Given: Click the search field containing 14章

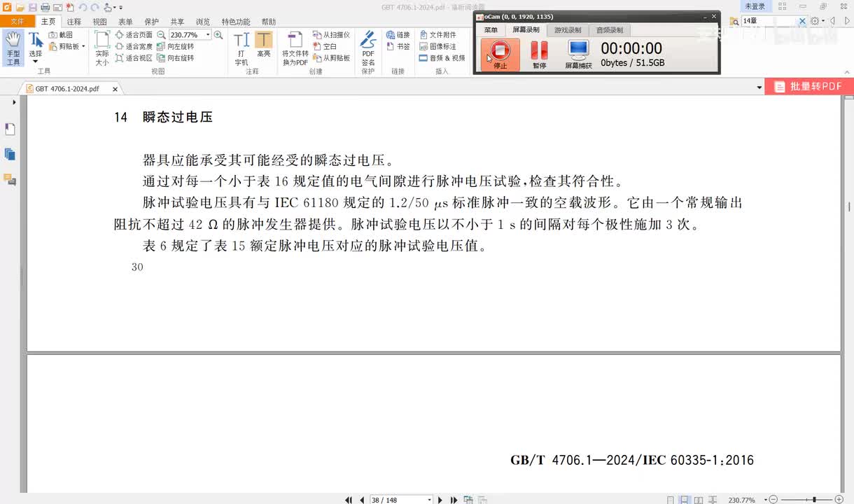Looking at the screenshot, I should tap(769, 21).
